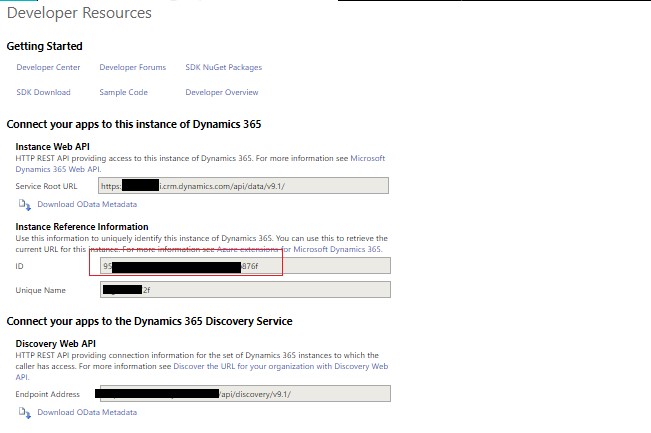
Task: Open the Sample Code link
Action: click(x=123, y=92)
